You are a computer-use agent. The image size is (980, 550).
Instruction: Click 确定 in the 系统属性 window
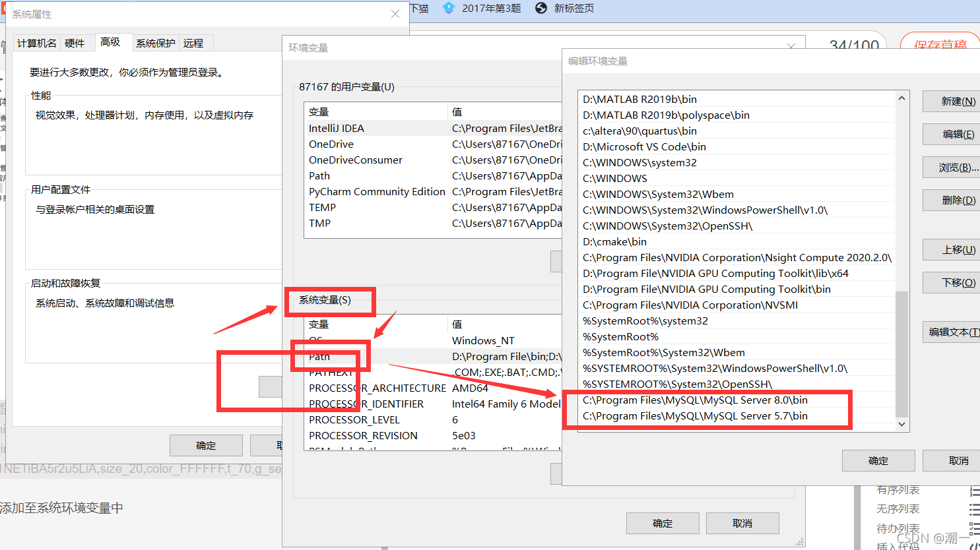point(206,446)
